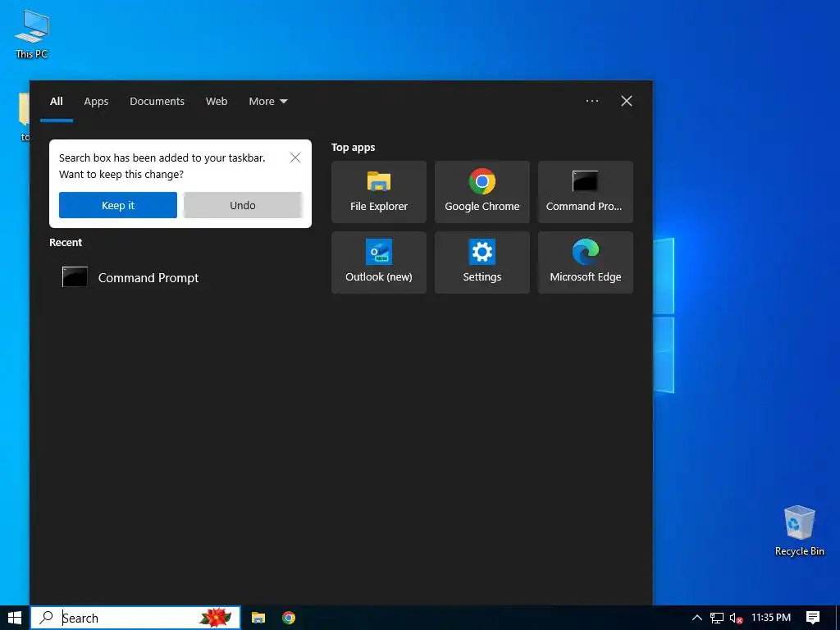This screenshot has height=630, width=840.
Task: Dismiss the search box notification
Action: click(x=295, y=157)
